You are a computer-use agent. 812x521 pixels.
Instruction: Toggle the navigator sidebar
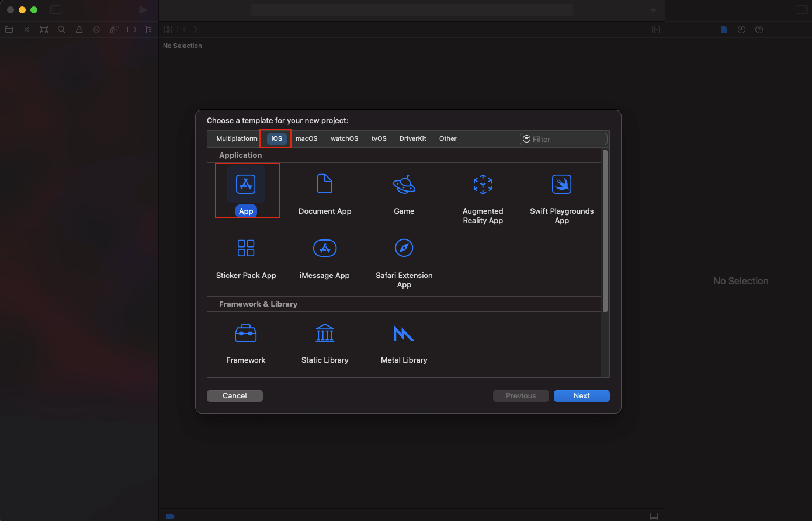(55, 10)
